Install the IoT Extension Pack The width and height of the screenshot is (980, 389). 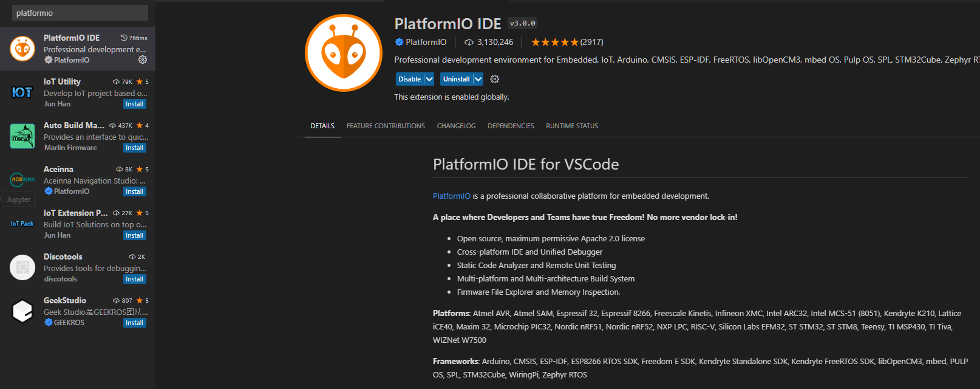click(x=134, y=235)
